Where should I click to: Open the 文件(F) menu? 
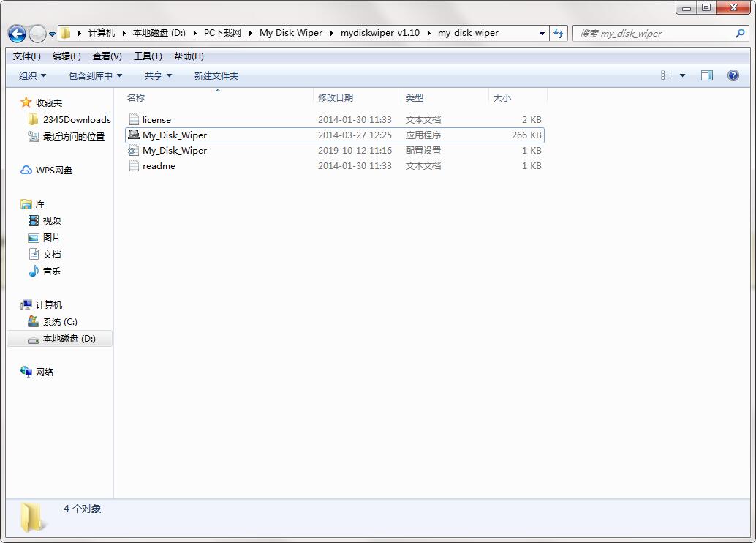[x=26, y=56]
